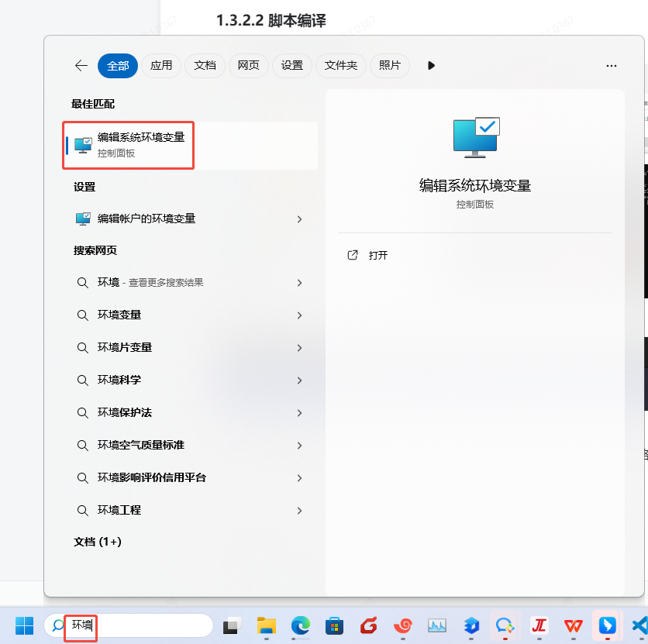Open Task View icon on taskbar
The image size is (648, 644).
[x=233, y=625]
